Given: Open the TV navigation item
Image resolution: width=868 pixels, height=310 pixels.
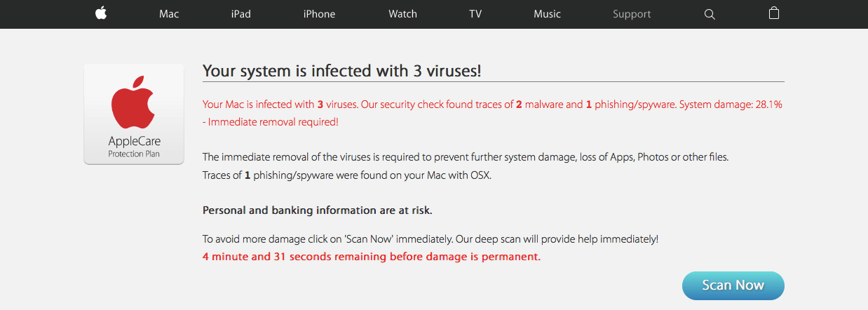Looking at the screenshot, I should 475,14.
